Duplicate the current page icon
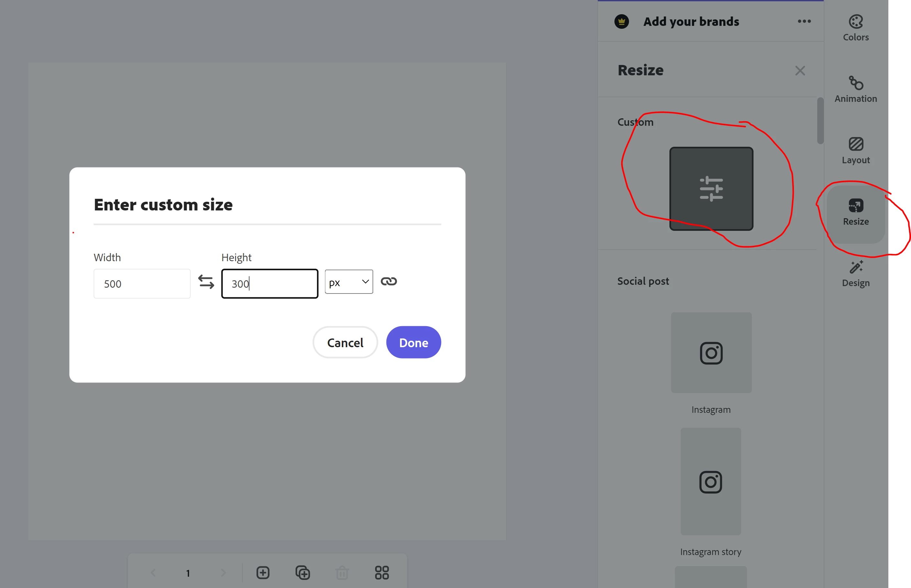The image size is (911, 588). click(x=302, y=572)
